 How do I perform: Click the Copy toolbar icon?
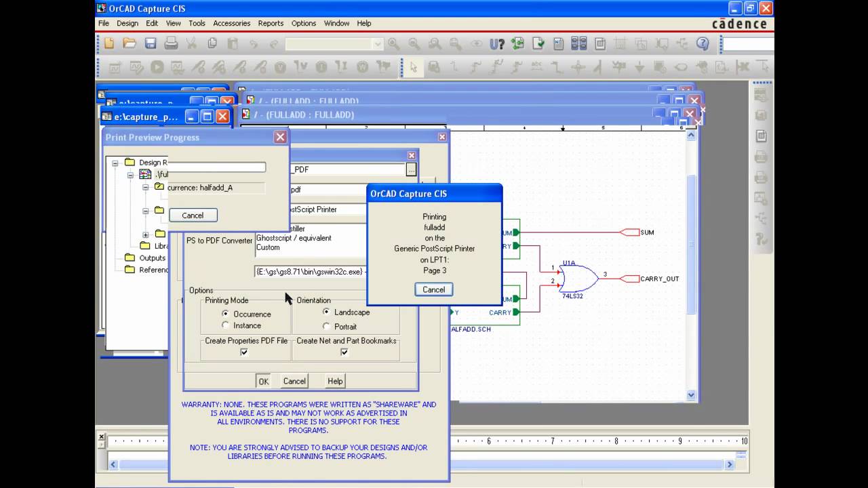(x=212, y=43)
